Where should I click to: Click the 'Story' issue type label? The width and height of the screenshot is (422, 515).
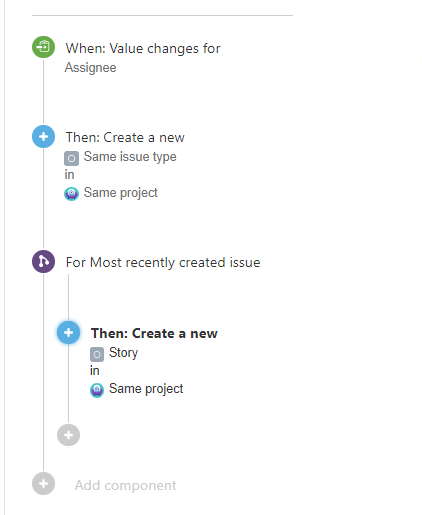pyautogui.click(x=123, y=353)
